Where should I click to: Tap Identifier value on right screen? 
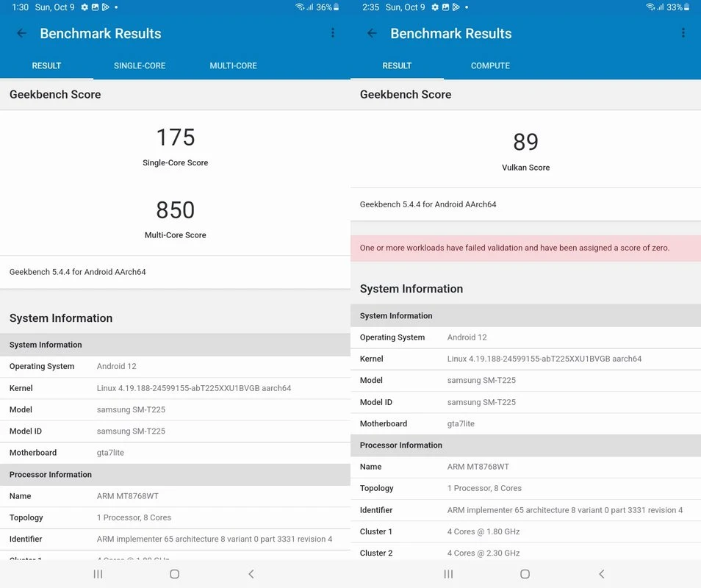[565, 510]
